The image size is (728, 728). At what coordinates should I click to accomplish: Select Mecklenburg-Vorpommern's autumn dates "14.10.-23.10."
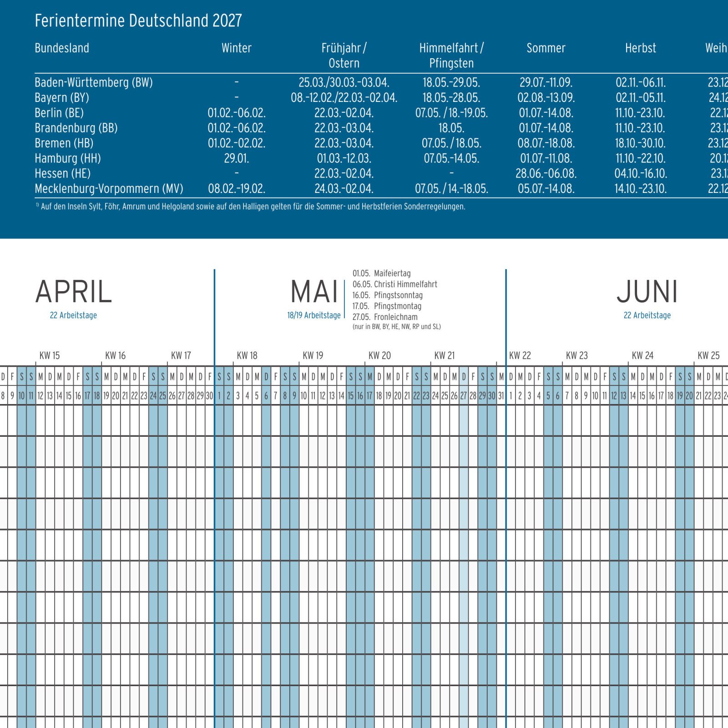tap(641, 189)
